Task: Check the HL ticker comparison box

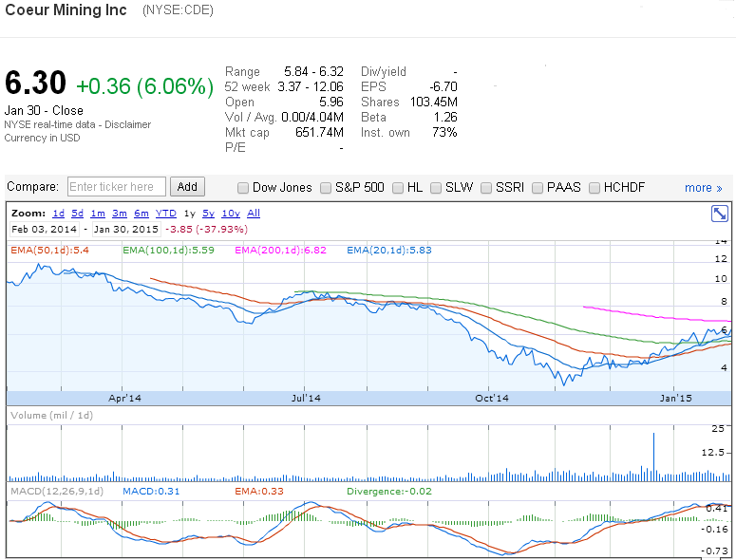Action: (x=398, y=188)
